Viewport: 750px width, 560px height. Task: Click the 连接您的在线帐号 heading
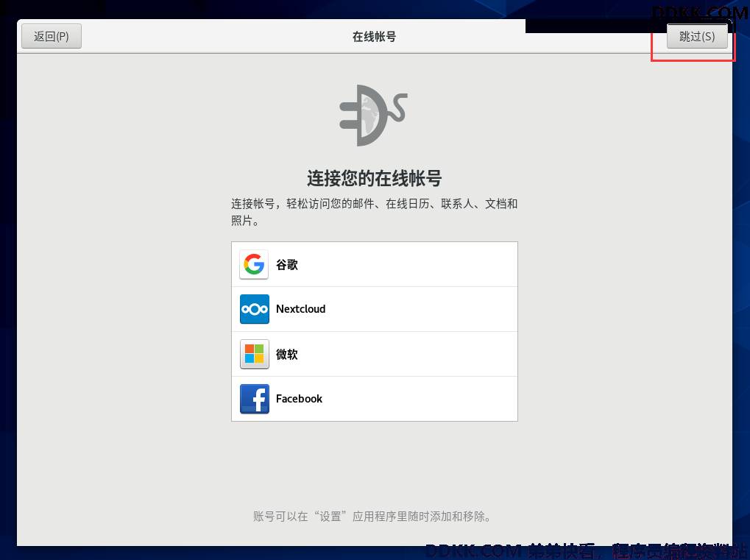pyautogui.click(x=375, y=178)
